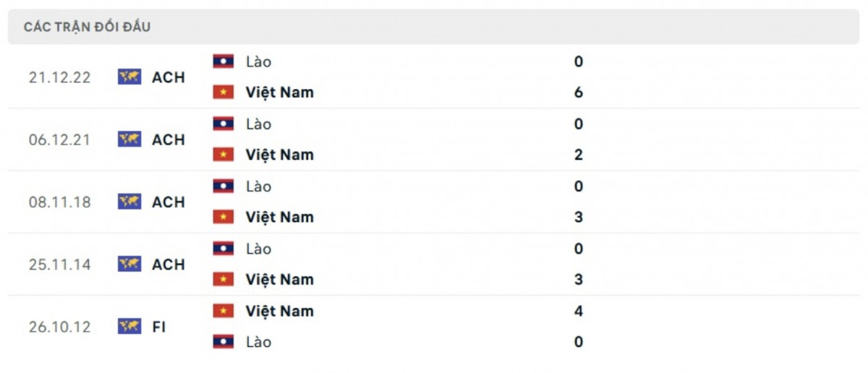The width and height of the screenshot is (868, 373).
Task: Click the Vietnam flag in 25.11.14 match
Action: pos(223,280)
